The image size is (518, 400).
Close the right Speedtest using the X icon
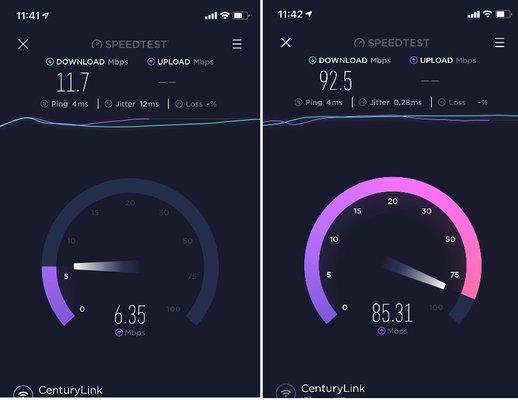tap(286, 42)
